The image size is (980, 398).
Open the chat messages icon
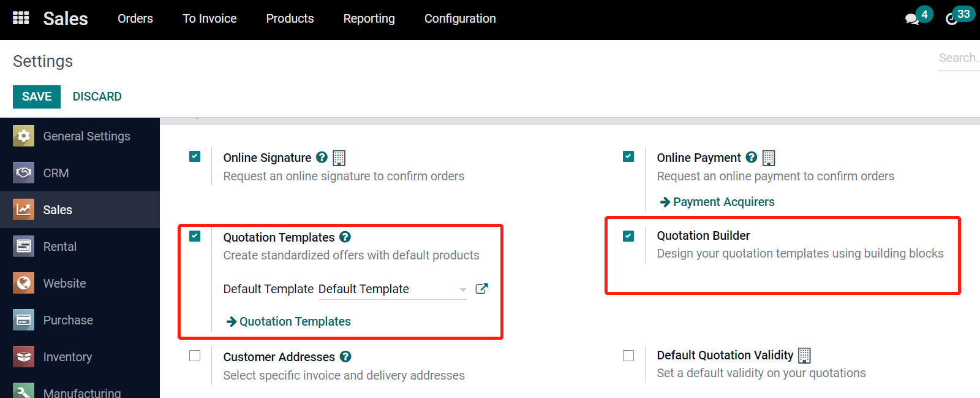click(912, 19)
